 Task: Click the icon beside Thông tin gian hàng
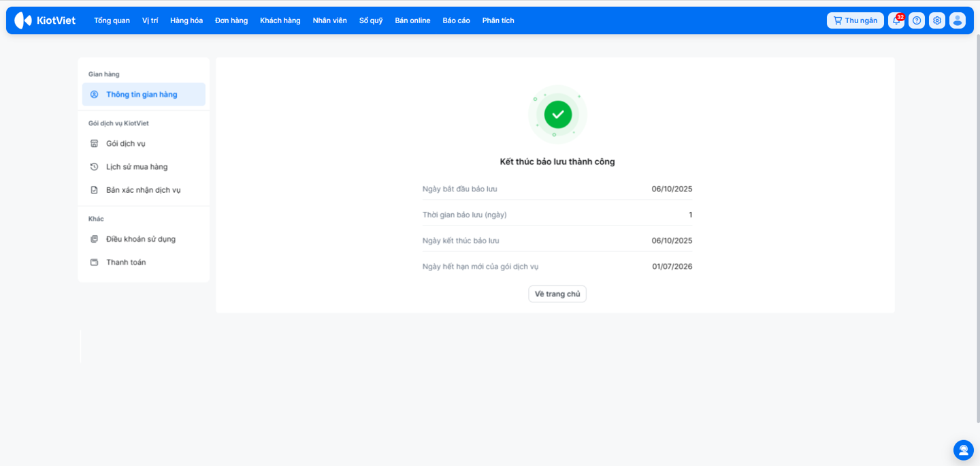point(95,95)
